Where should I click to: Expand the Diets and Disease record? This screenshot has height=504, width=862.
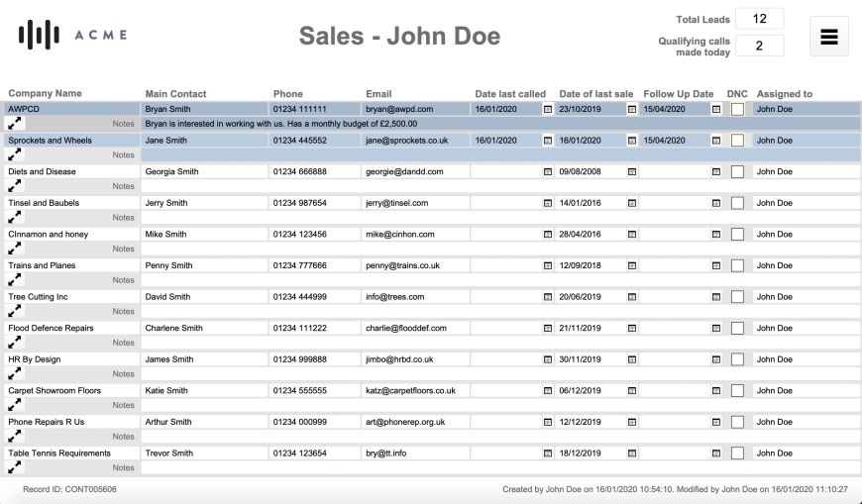pos(14,186)
